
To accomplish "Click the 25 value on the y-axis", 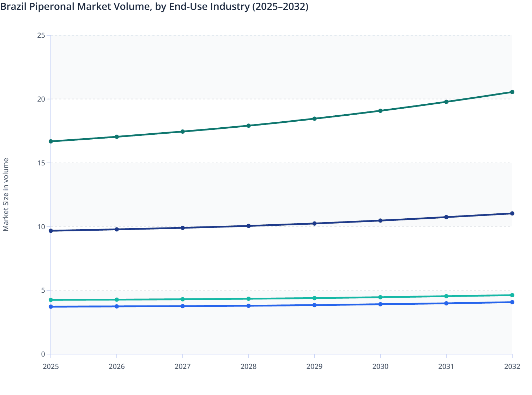I will 41,35.
